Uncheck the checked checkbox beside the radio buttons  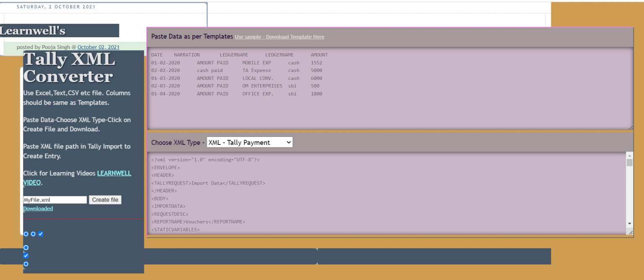click(x=41, y=234)
